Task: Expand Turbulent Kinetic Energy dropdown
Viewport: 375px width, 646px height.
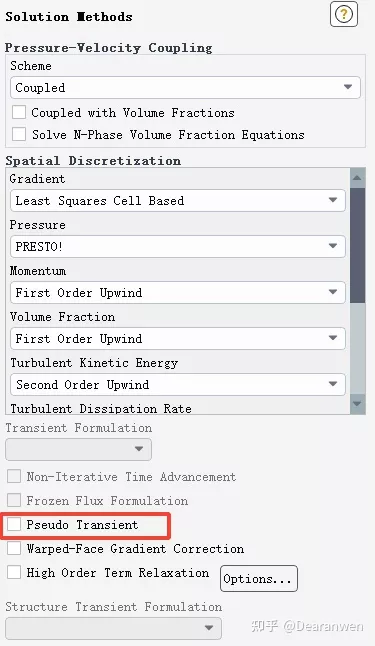Action: tap(178, 384)
